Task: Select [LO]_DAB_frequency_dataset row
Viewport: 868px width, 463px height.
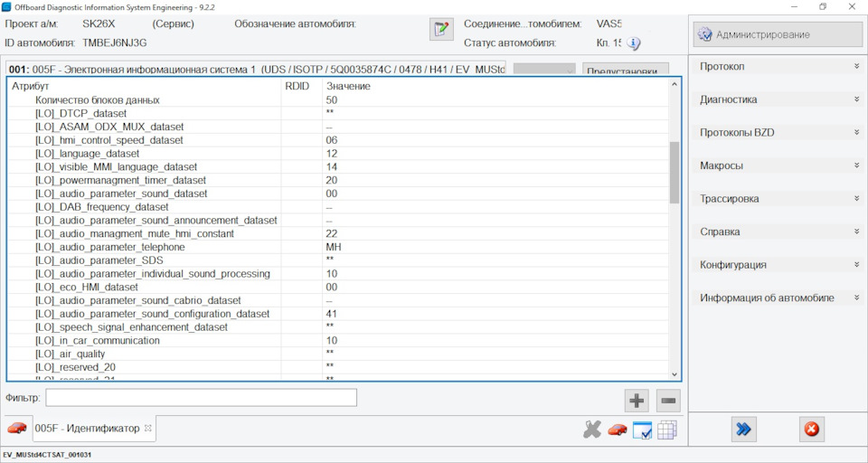Action: pos(338,207)
